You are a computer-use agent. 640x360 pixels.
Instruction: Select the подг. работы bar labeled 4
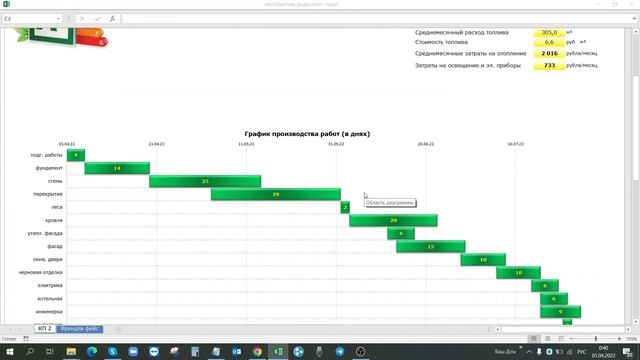pos(76,155)
